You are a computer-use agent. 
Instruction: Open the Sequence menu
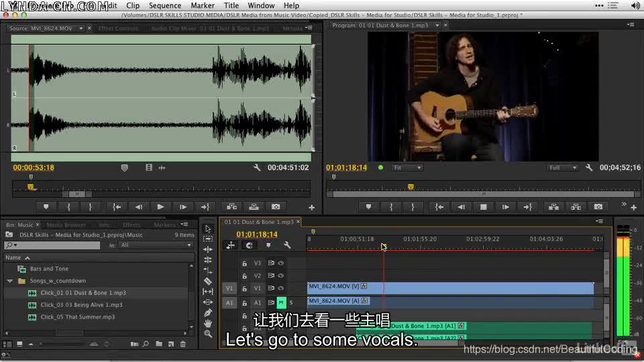(165, 6)
